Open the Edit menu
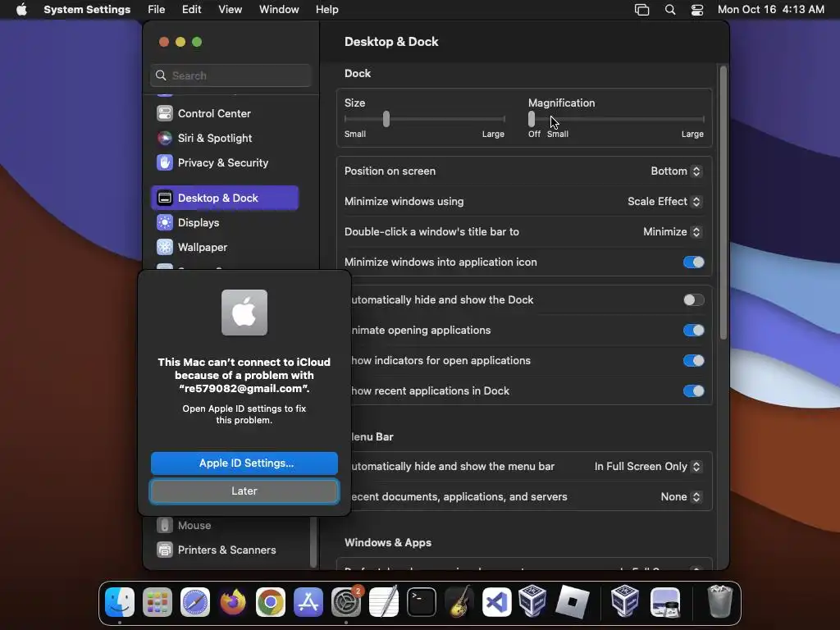Viewport: 840px width, 630px height. 191,10
